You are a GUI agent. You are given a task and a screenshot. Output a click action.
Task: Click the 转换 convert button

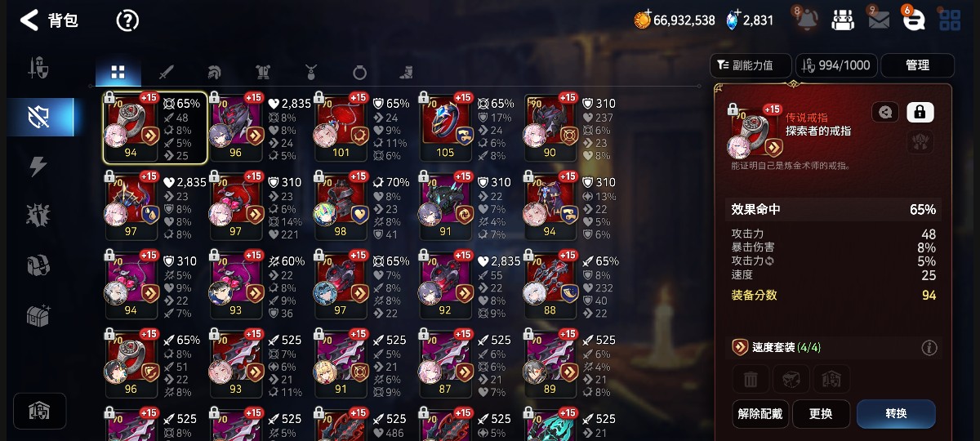point(896,414)
